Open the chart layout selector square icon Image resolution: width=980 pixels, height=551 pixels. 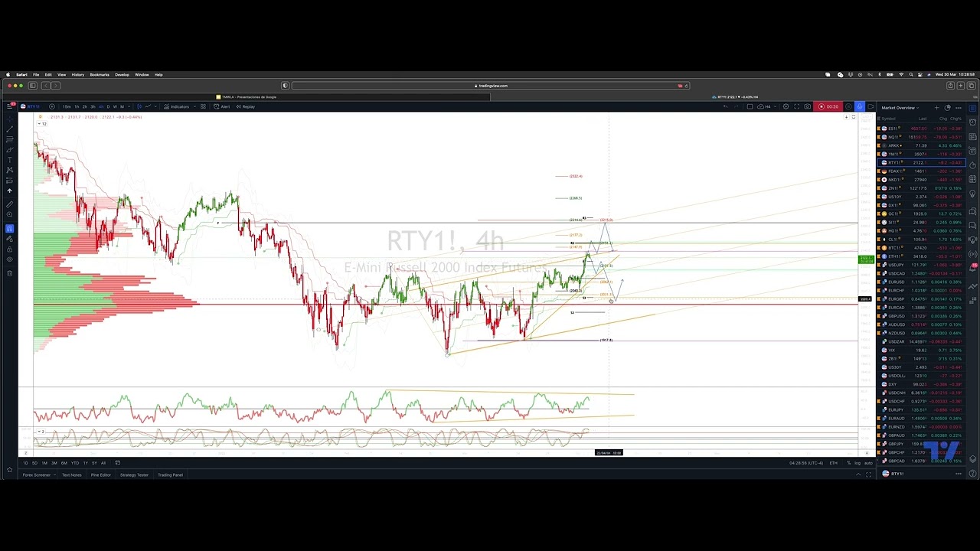click(x=750, y=106)
